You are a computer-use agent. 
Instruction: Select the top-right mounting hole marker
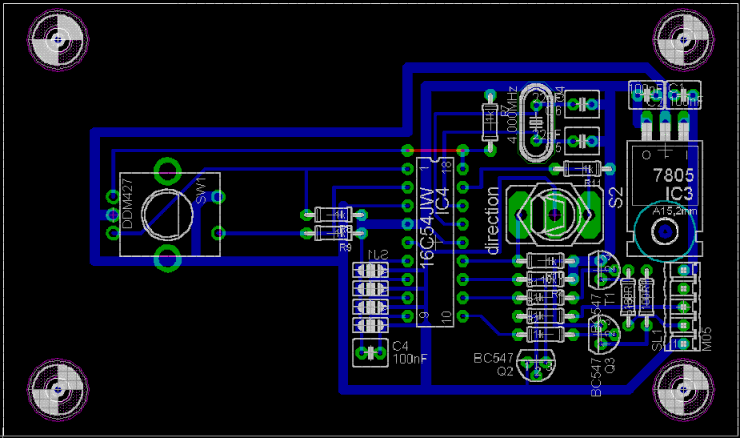point(685,41)
